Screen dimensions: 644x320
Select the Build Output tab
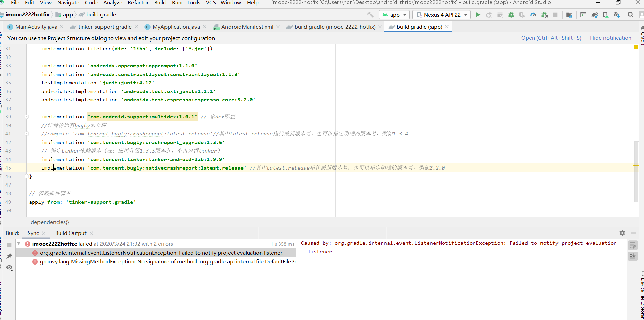[70, 233]
